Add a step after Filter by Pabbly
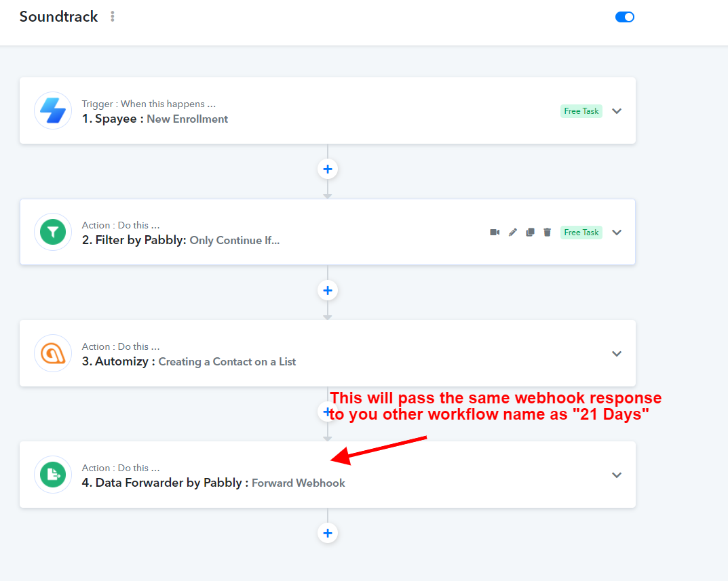The height and width of the screenshot is (581, 728). pyautogui.click(x=328, y=290)
